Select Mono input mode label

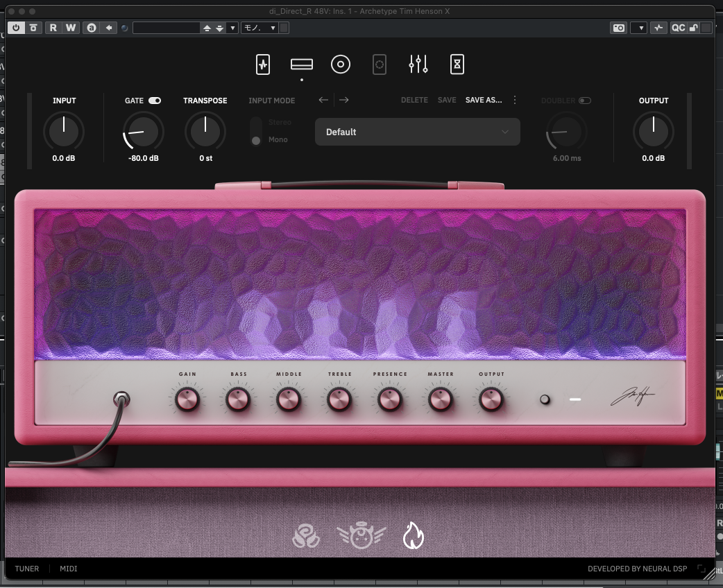click(278, 139)
